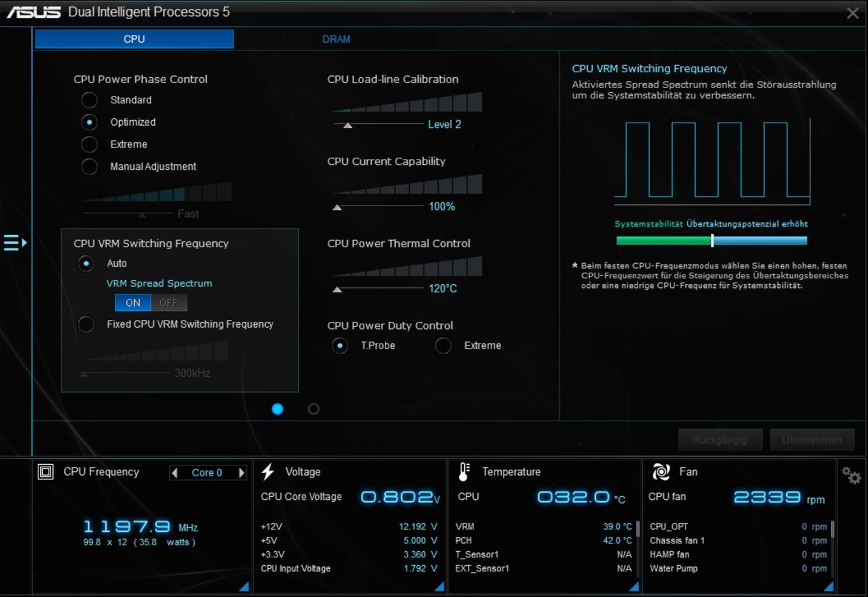Click the Fan panel icon
The image size is (868, 597).
point(661,472)
